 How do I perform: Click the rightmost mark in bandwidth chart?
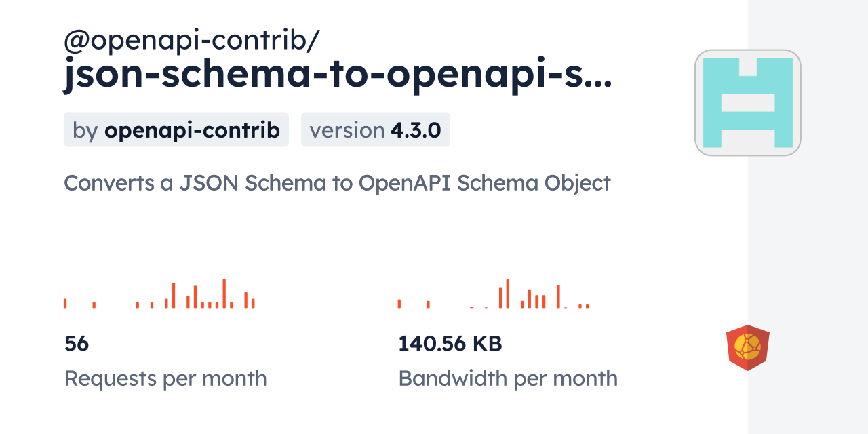pos(587,307)
